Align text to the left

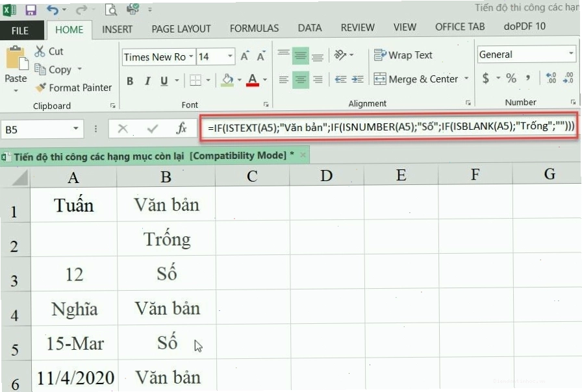(x=284, y=79)
